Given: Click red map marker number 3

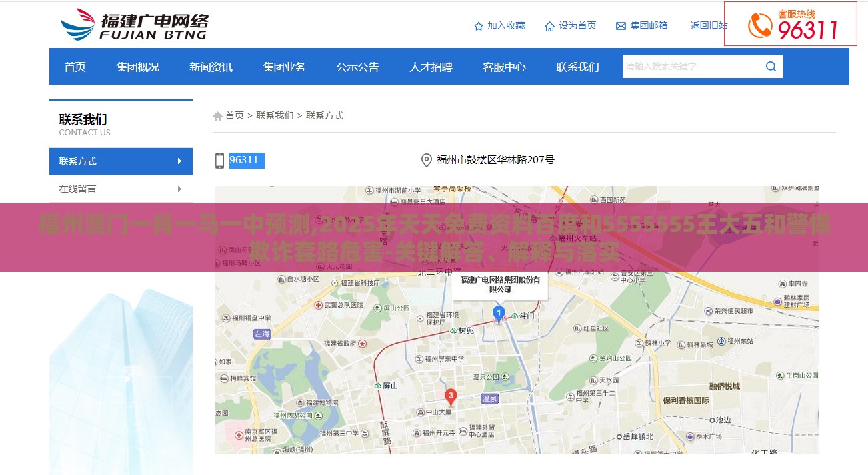Looking at the screenshot, I should (x=451, y=398).
